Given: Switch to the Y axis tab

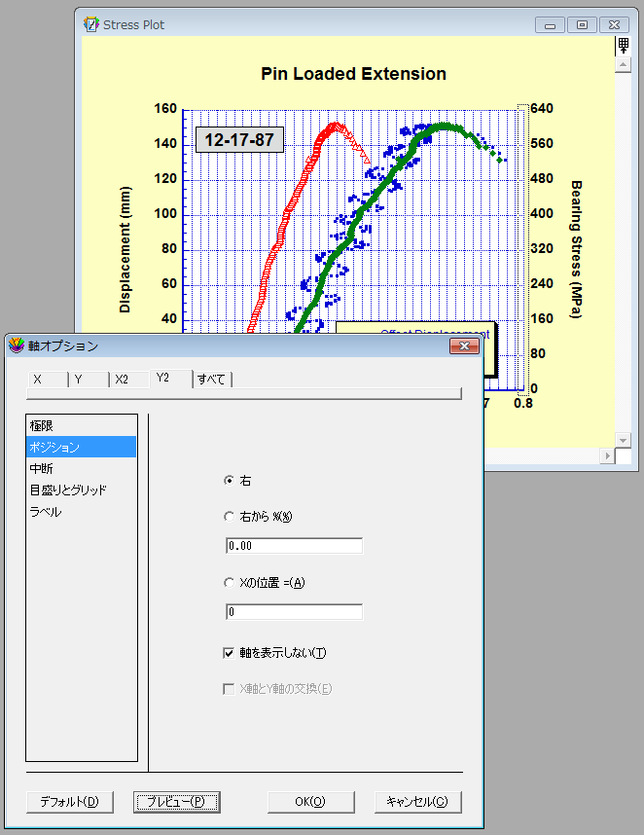Looking at the screenshot, I should (x=89, y=380).
